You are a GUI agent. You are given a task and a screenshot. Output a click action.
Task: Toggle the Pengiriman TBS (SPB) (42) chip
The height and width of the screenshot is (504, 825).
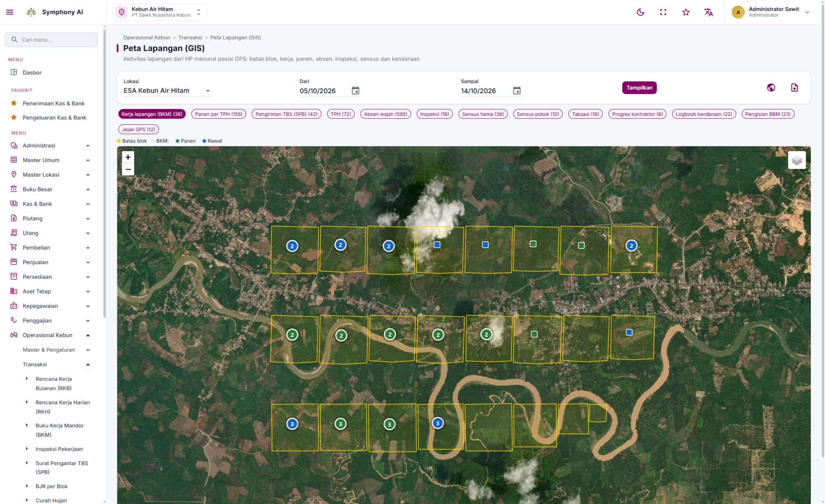pos(286,114)
